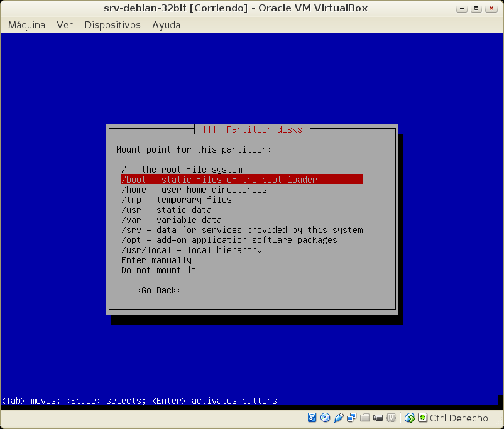Click the mouse integration status icon

tap(410, 418)
